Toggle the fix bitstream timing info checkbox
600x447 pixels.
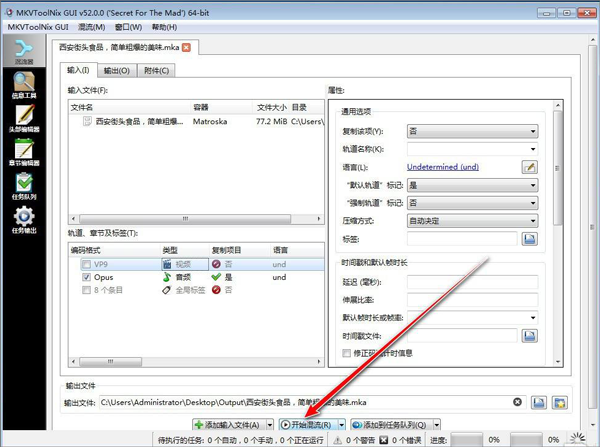pos(347,353)
